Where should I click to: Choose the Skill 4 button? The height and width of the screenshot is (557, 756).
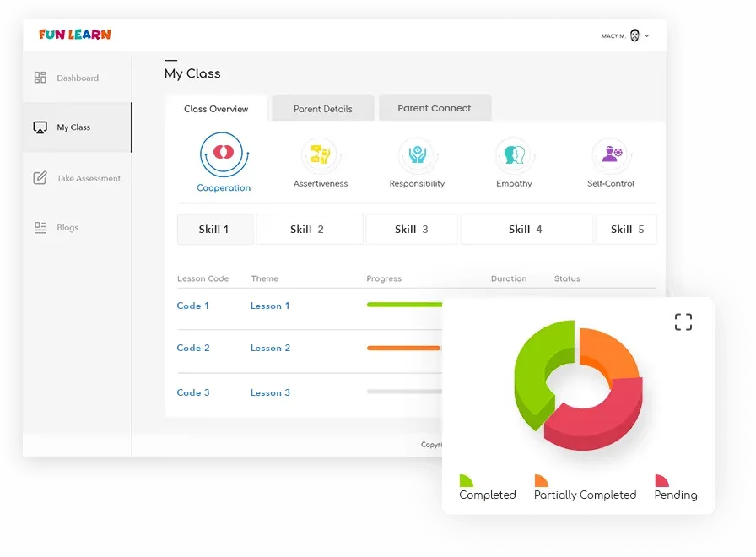click(526, 230)
